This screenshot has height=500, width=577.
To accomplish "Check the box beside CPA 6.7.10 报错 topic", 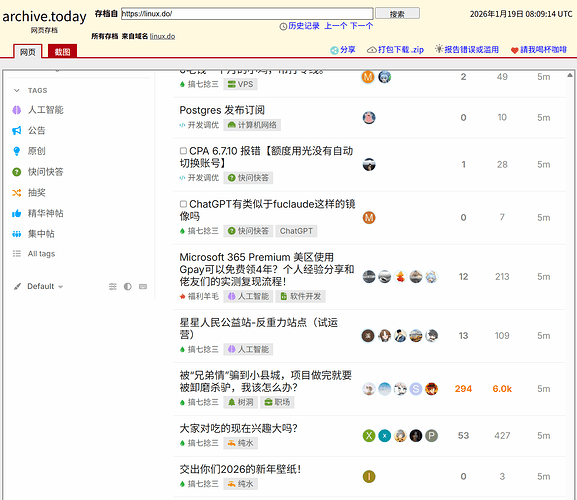I will [x=183, y=151].
